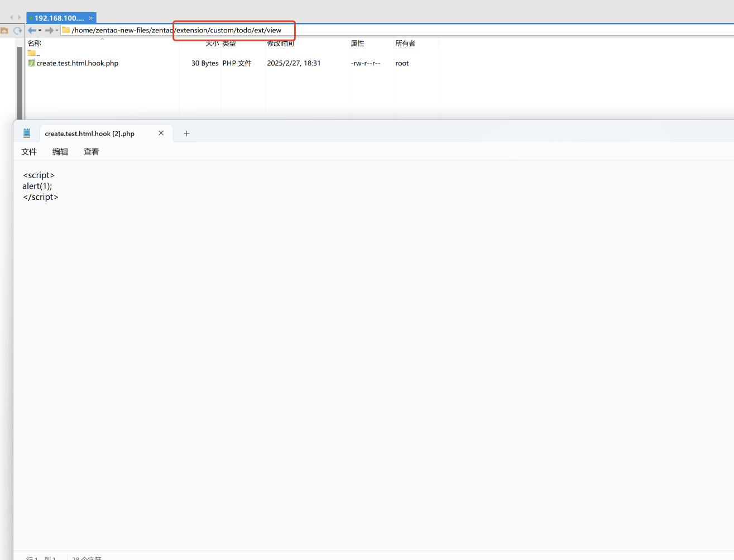Open the parent directory '..' folder
Viewport: 734px width, 560px height.
(x=33, y=54)
